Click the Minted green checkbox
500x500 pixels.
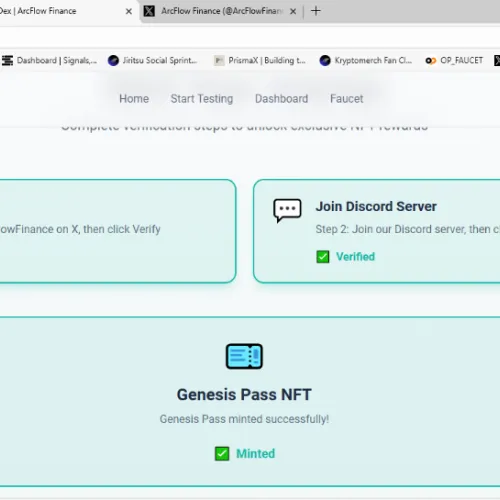coord(222,454)
